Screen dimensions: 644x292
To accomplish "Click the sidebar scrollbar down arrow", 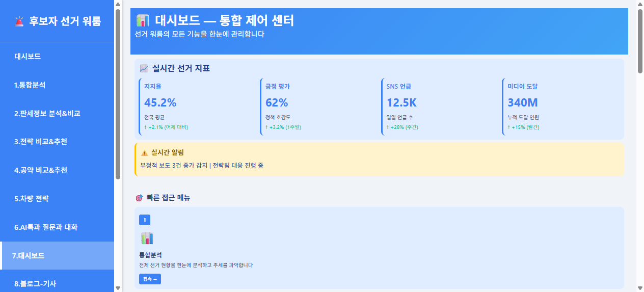I will coord(118,288).
